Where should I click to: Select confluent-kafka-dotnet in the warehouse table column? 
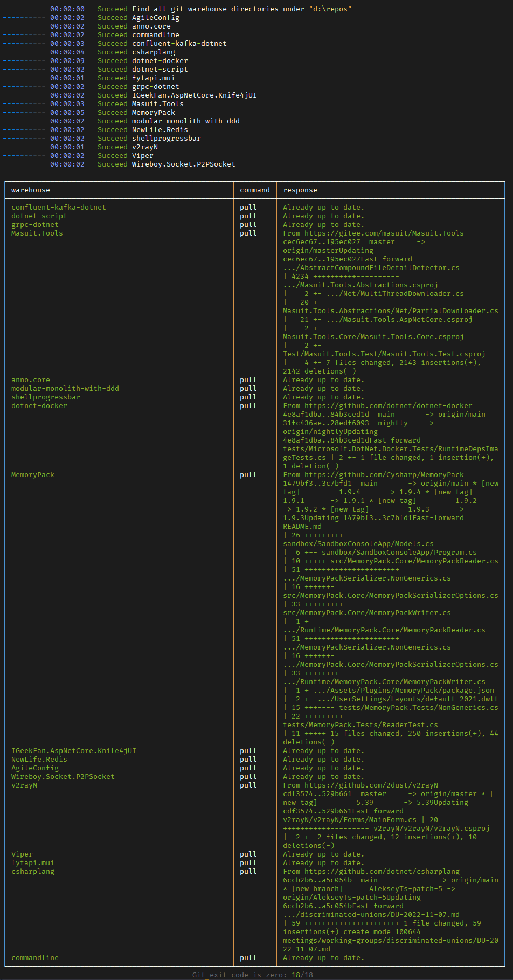(58, 208)
